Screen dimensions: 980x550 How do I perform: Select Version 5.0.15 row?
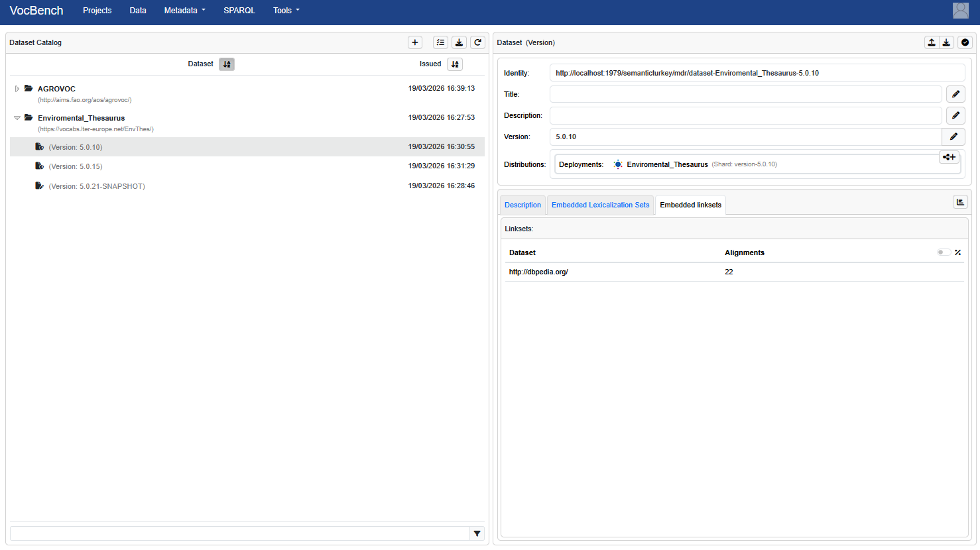[247, 166]
